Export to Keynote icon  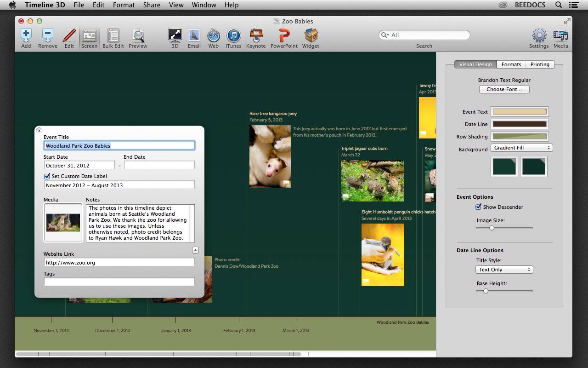[256, 35]
